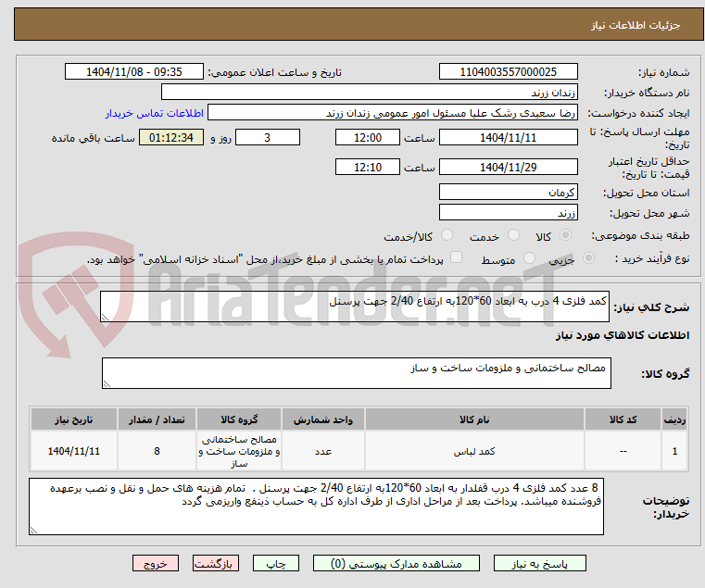Viewport: 705px width, 588px height.
Task: Click the ردیف column header
Action: coord(674,419)
